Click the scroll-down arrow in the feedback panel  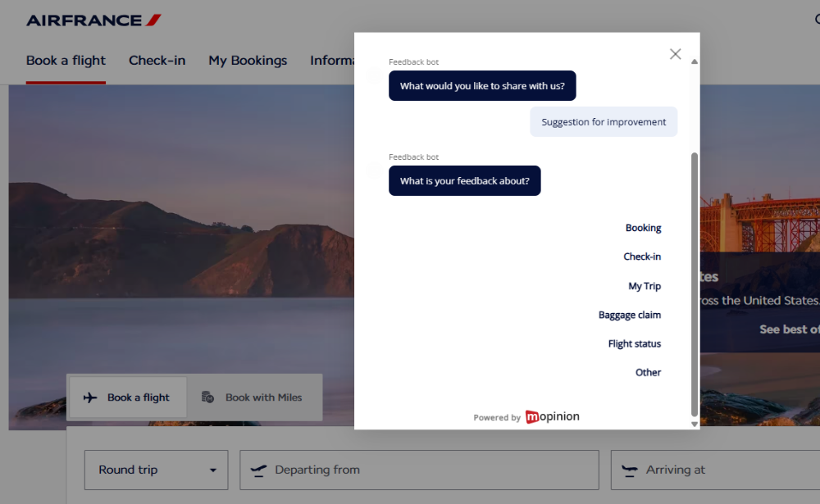pos(694,423)
